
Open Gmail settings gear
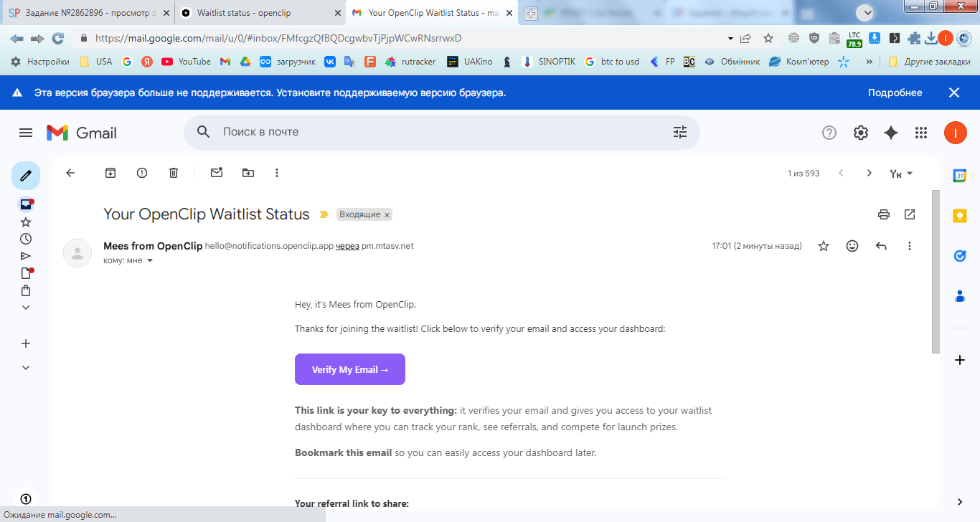coord(861,133)
